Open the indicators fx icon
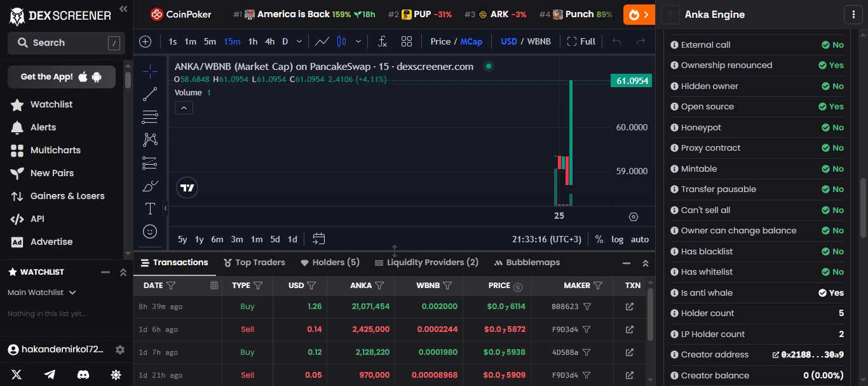Viewport: 868px width, 386px height. (x=382, y=41)
